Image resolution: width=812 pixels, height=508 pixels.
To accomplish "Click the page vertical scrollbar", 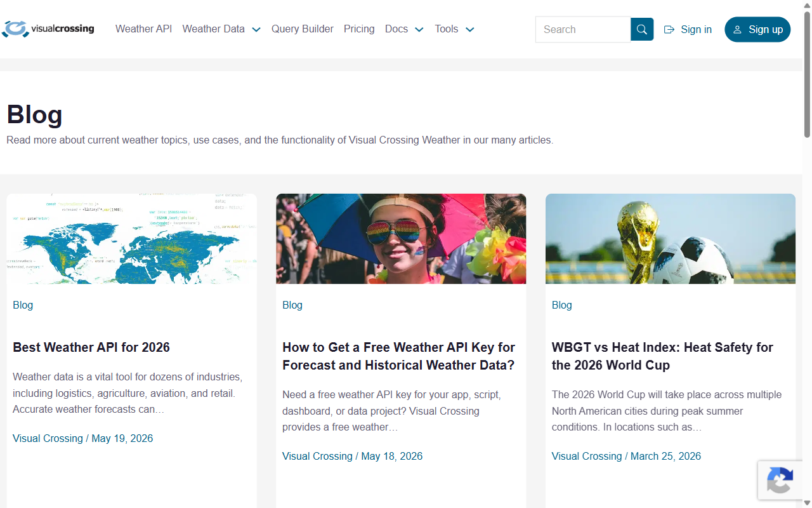I will pos(807,254).
